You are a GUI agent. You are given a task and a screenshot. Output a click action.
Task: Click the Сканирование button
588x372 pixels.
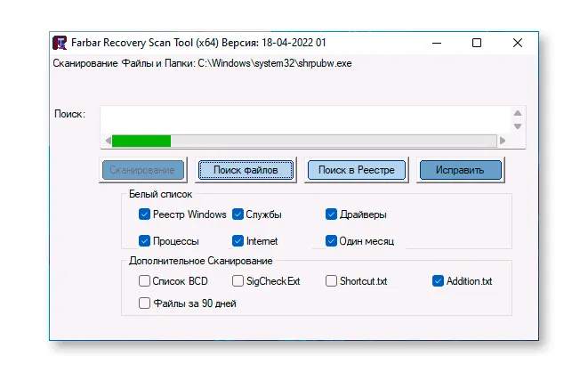(x=142, y=170)
